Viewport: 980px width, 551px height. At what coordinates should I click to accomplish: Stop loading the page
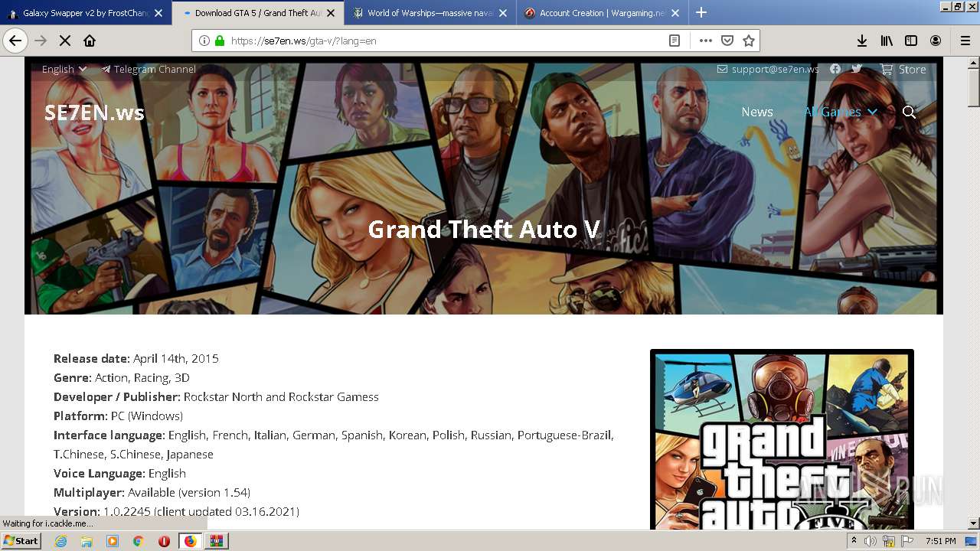tap(65, 41)
